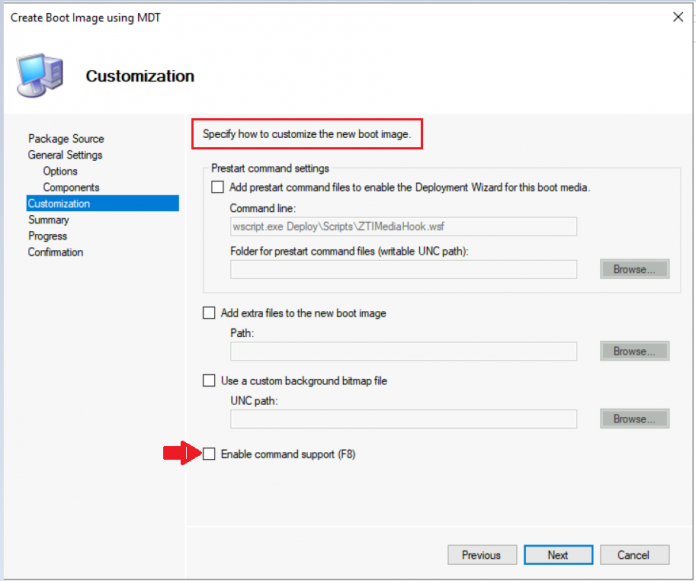Check Add extra files to boot image
The height and width of the screenshot is (581, 696).
pyautogui.click(x=209, y=313)
